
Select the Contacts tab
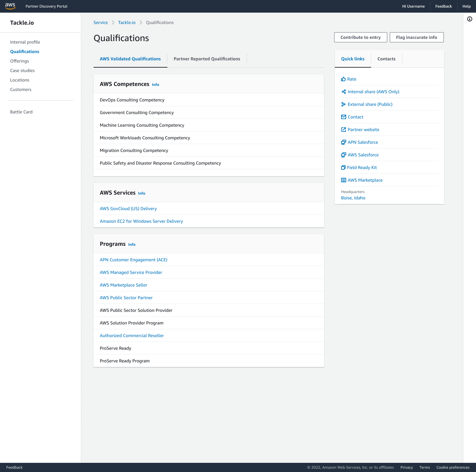coord(386,59)
